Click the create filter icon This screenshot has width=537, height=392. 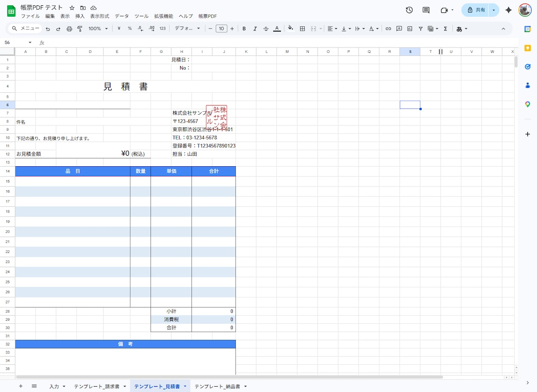[x=421, y=29]
